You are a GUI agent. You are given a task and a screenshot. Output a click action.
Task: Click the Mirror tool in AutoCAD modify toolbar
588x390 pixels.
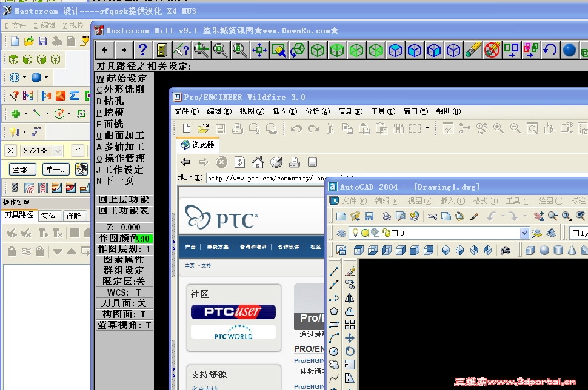pos(350,298)
